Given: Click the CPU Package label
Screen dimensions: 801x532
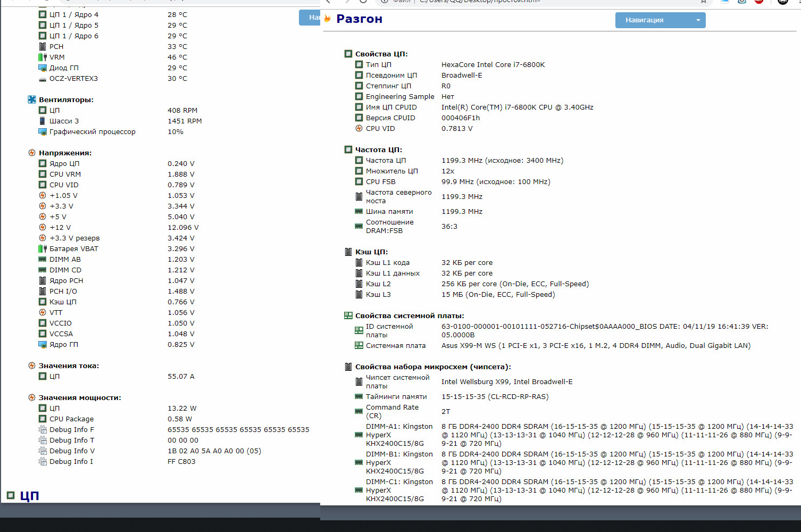Looking at the screenshot, I should (71, 419).
